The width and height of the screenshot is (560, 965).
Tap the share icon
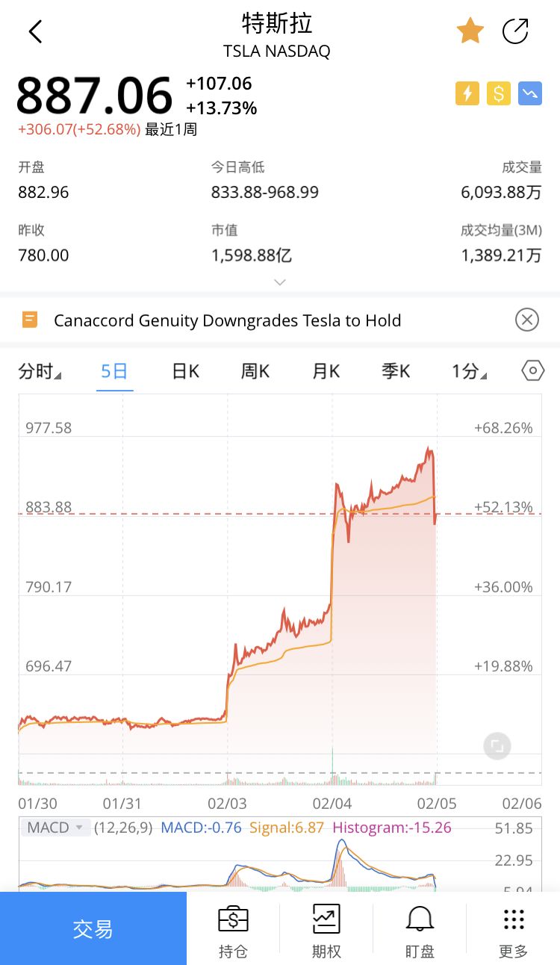click(515, 31)
